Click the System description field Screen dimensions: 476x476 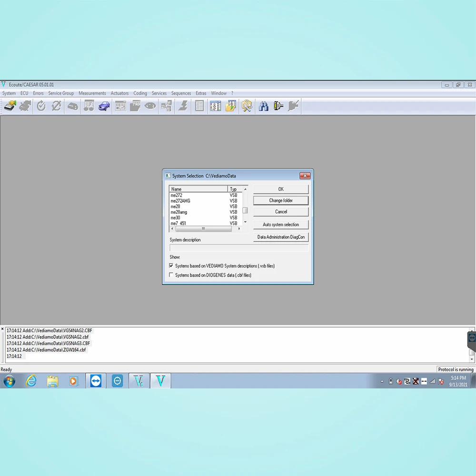tap(239, 248)
